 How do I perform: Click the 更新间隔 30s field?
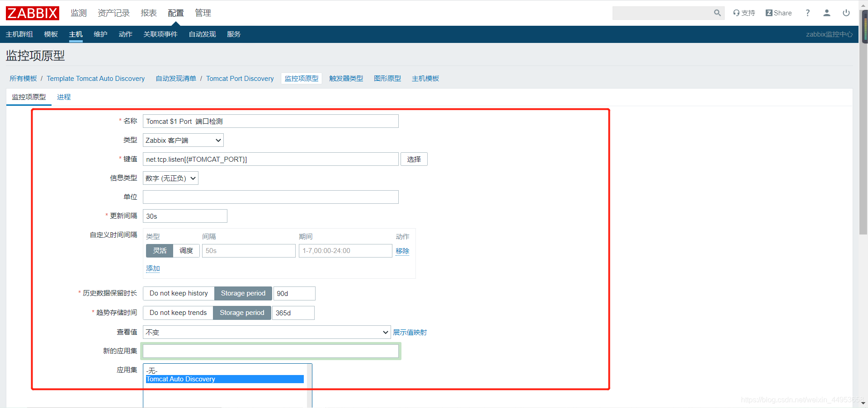click(x=185, y=216)
